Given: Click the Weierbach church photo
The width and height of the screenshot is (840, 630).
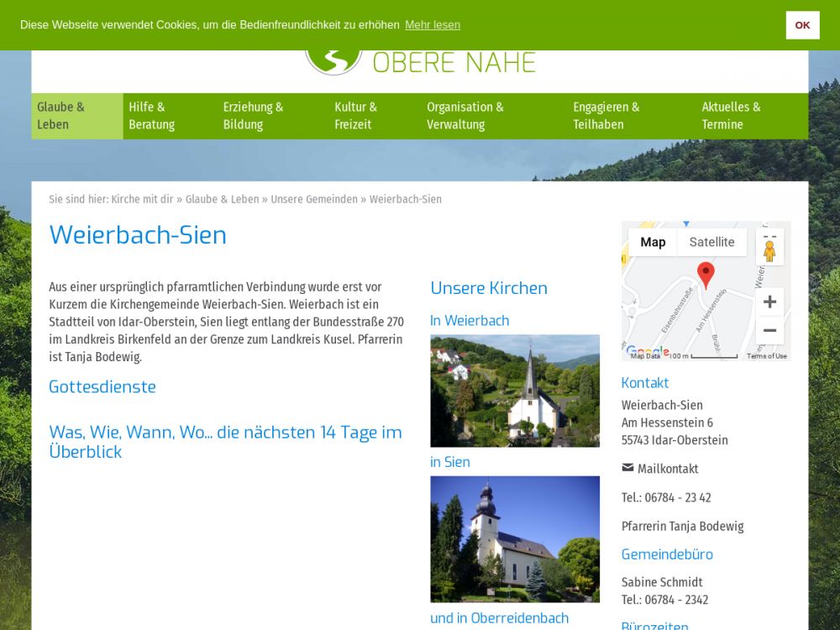Looking at the screenshot, I should click(515, 391).
